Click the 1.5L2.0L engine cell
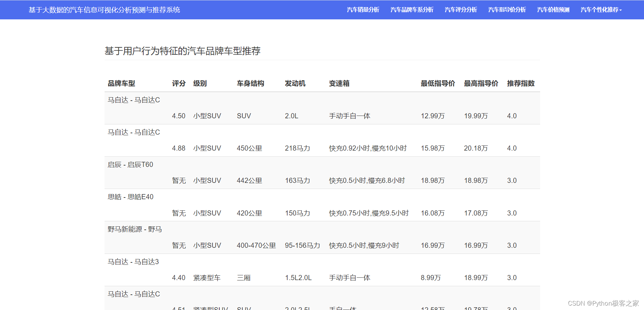 [x=298, y=278]
